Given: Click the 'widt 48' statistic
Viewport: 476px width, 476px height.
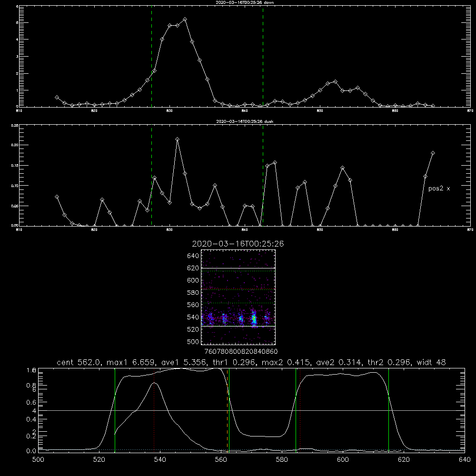Looking at the screenshot, I should tap(431, 362).
